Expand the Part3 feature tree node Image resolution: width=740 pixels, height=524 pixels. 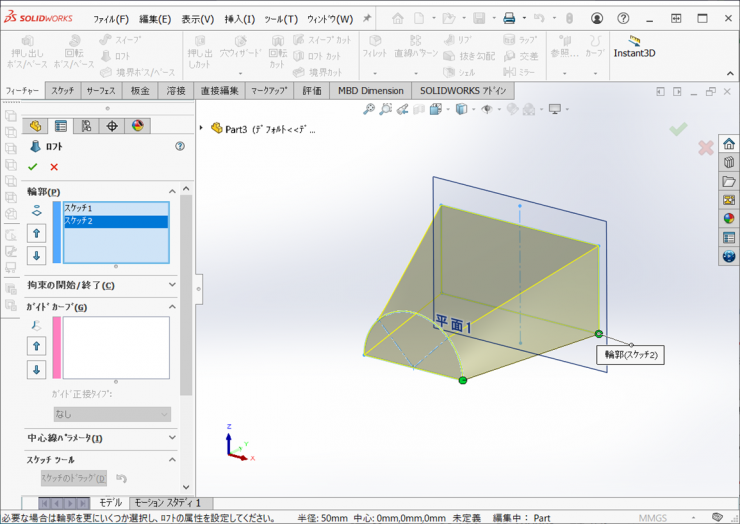coord(202,128)
